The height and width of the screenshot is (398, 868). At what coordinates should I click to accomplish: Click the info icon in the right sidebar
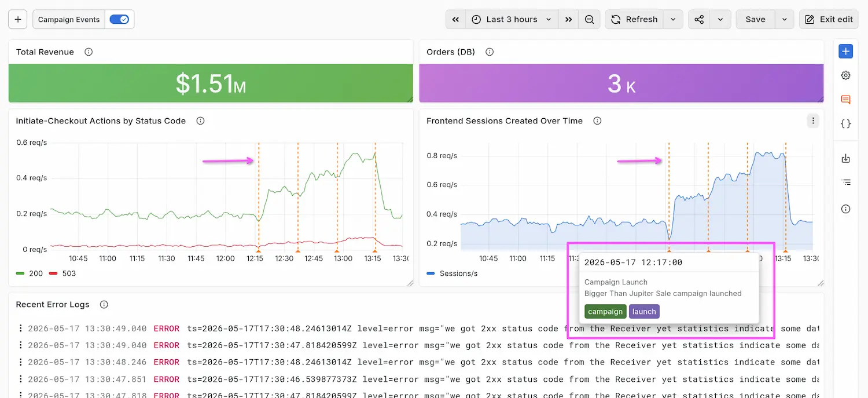coord(846,209)
